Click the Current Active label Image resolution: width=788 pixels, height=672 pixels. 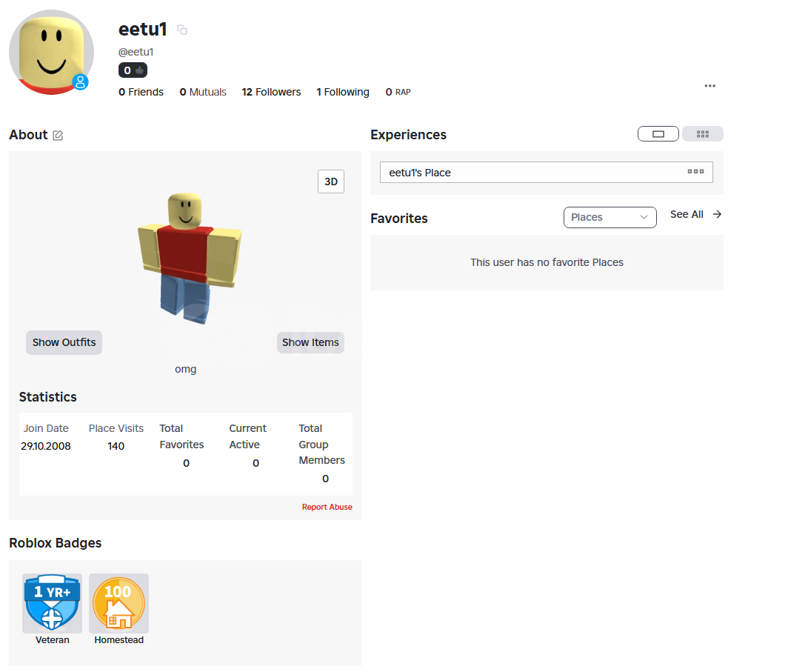(248, 436)
